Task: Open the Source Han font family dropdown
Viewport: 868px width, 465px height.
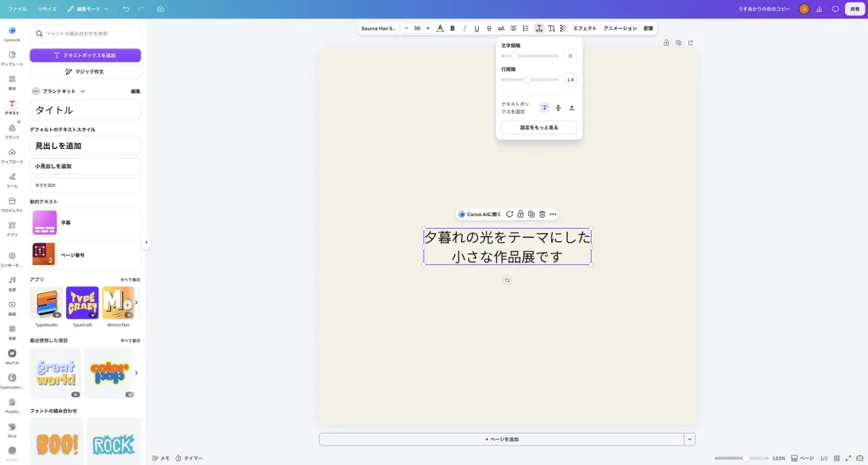Action: [379, 28]
